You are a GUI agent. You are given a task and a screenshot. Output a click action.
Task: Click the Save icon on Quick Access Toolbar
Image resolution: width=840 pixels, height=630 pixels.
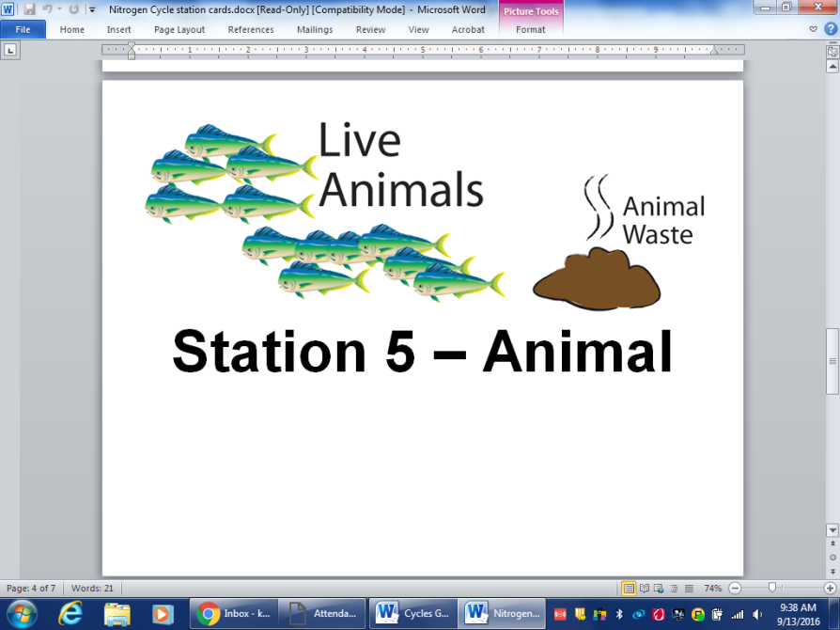point(29,8)
